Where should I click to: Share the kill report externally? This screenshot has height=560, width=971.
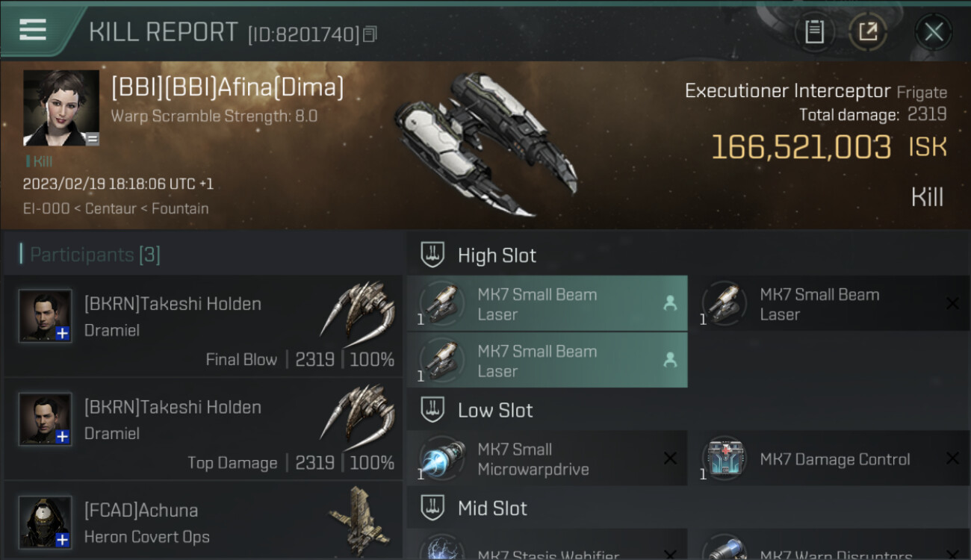click(x=868, y=31)
